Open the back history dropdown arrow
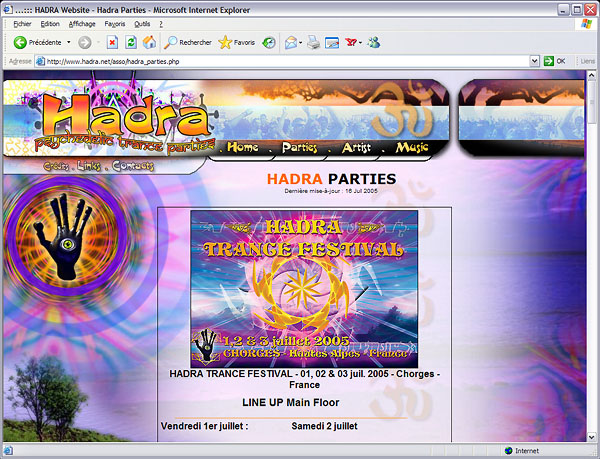The height and width of the screenshot is (459, 600). point(69,42)
